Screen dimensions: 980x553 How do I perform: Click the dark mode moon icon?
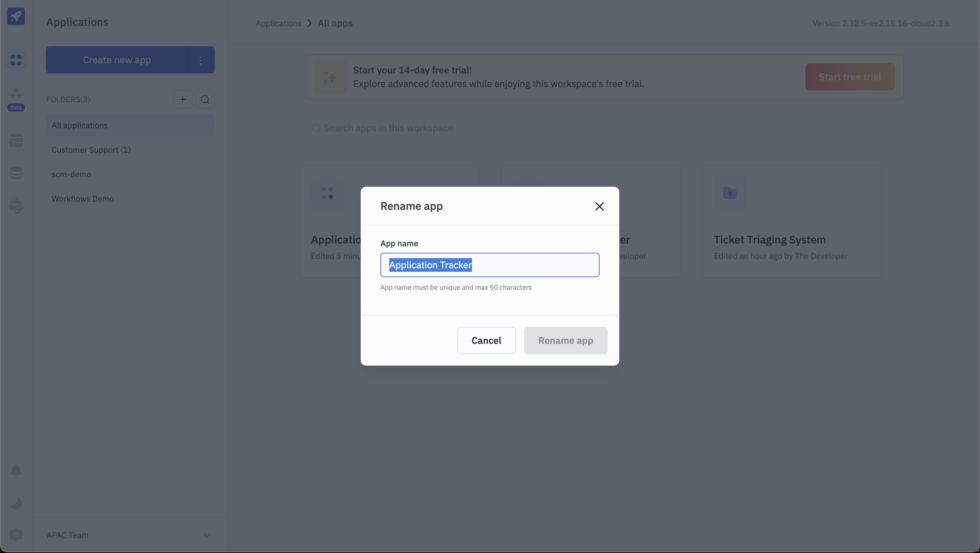coord(16,503)
